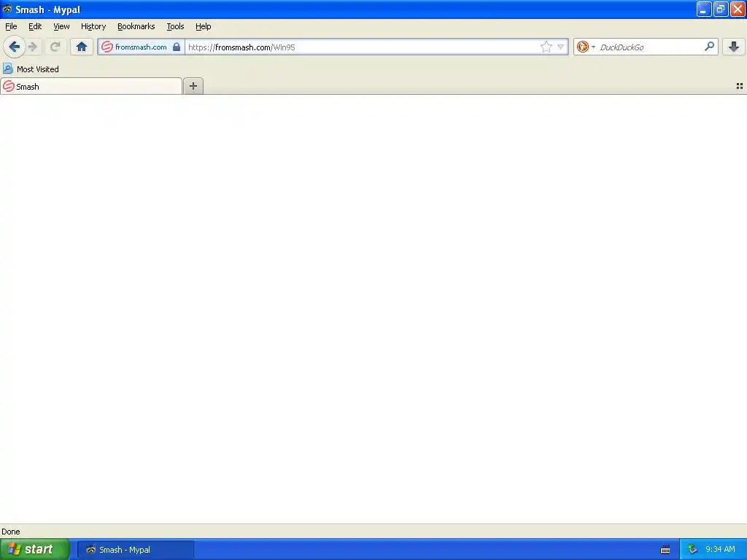Open the File menu
747x560 pixels.
point(11,26)
